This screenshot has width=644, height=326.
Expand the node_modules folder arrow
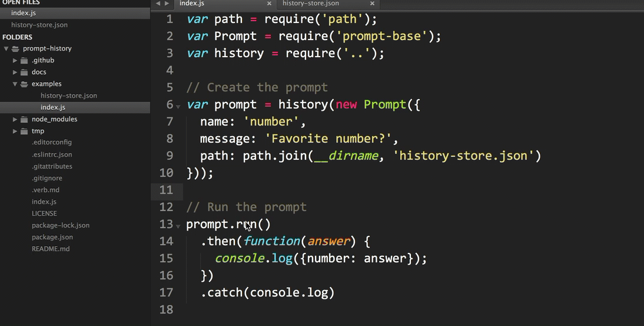coord(15,119)
